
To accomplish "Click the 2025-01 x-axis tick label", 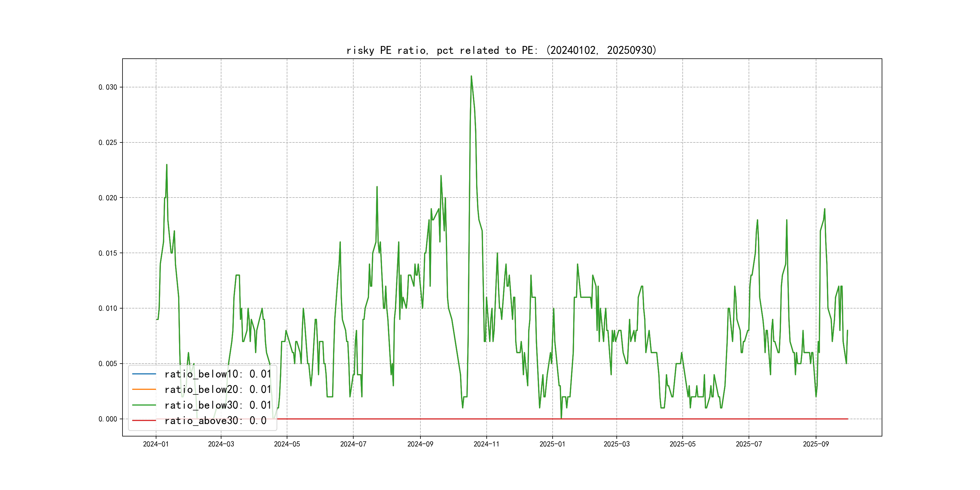I will tap(552, 444).
